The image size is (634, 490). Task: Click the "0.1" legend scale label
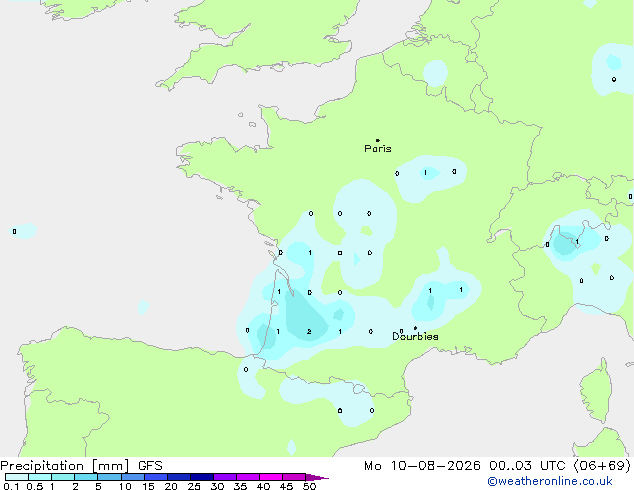point(11,486)
